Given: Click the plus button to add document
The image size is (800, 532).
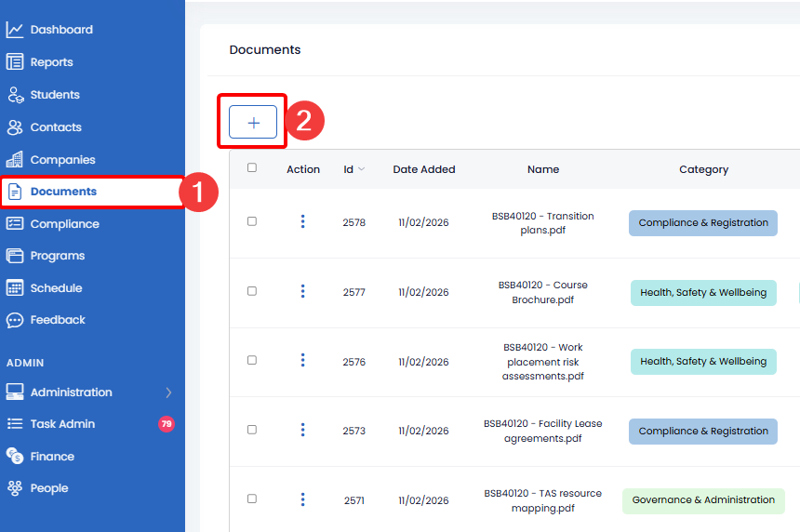Looking at the screenshot, I should pos(253,123).
